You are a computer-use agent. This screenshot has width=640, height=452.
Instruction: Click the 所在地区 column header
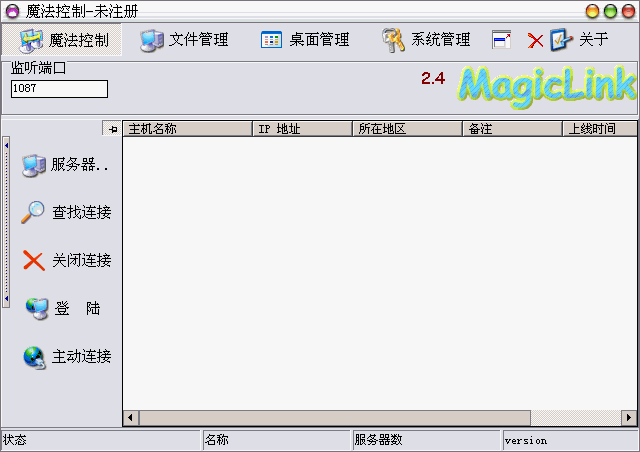(x=406, y=129)
